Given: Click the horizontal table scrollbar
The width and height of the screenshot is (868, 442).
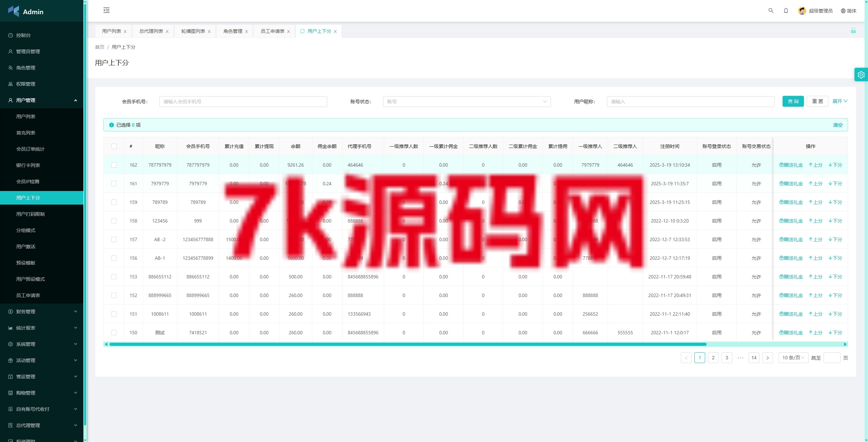Looking at the screenshot, I should click(x=408, y=344).
